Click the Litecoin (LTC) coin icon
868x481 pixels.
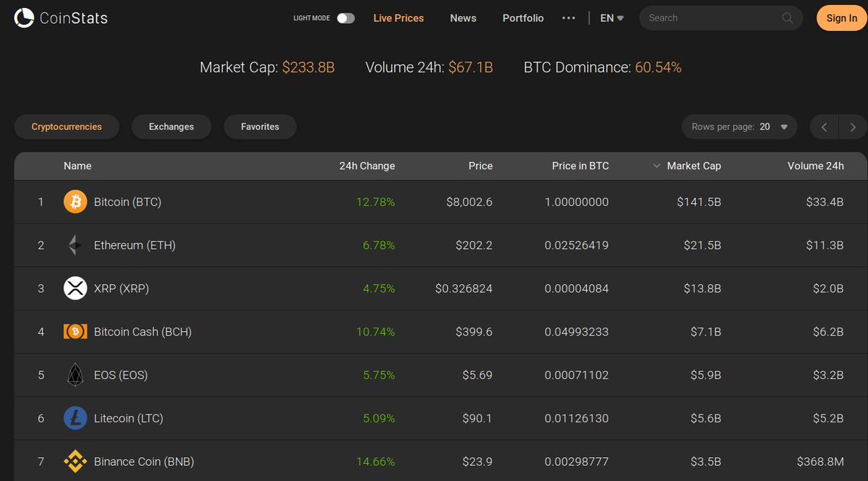[75, 418]
